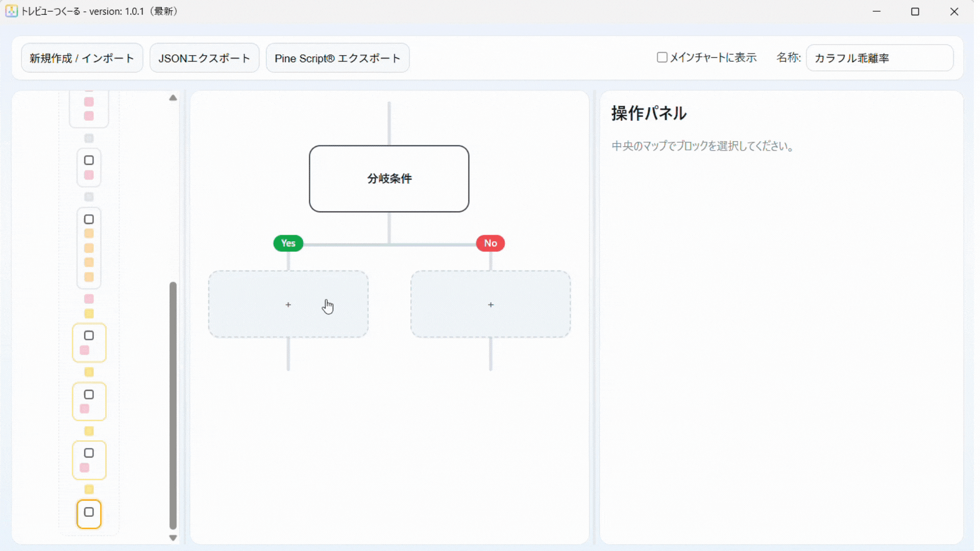The image size is (980, 551).
Task: Click the yellow square above the bottom orange-outlined block
Action: (89, 489)
